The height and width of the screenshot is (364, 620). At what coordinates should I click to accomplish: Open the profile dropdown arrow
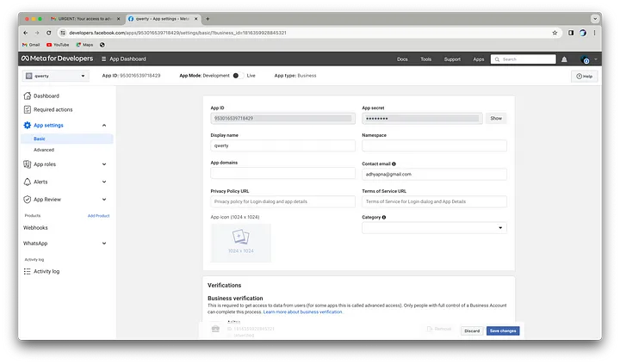click(596, 59)
